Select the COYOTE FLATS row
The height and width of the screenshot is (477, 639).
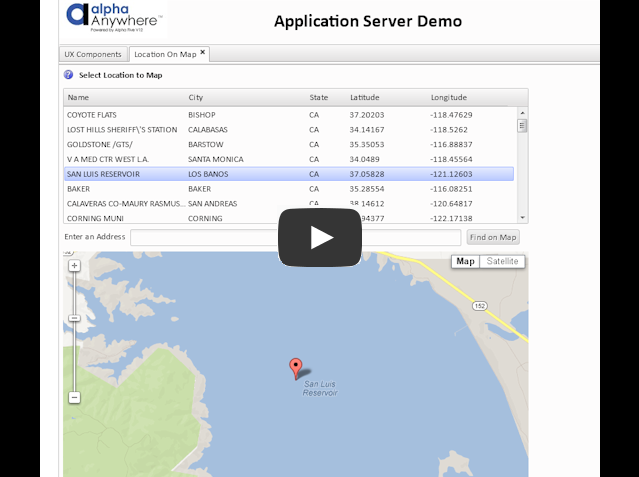[x=289, y=115]
